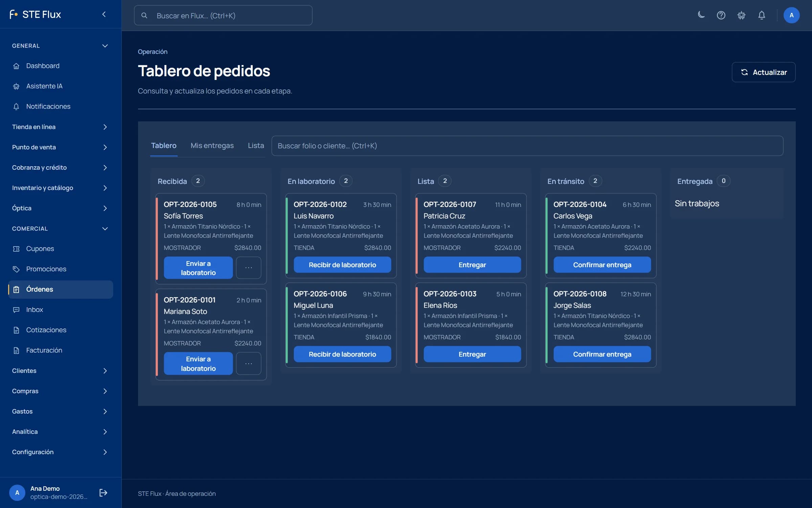The image size is (812, 508).
Task: Click the Actualizar button
Action: tap(764, 72)
